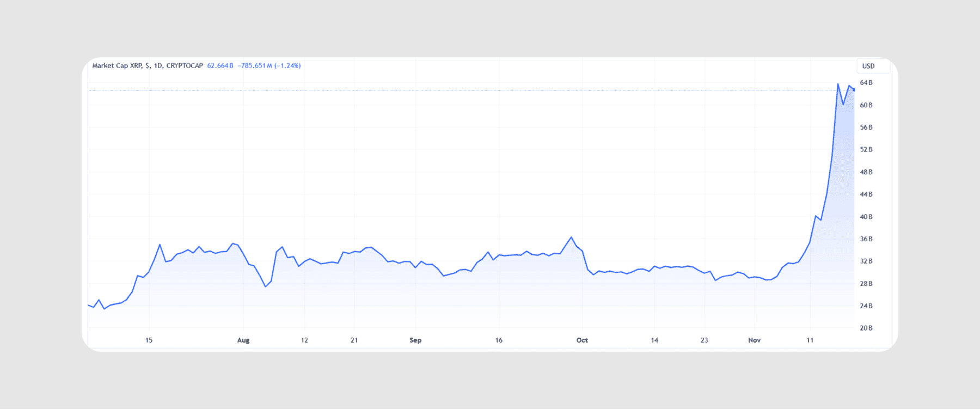The width and height of the screenshot is (980, 409).
Task: Click the '16' date axis label
Action: click(x=499, y=340)
